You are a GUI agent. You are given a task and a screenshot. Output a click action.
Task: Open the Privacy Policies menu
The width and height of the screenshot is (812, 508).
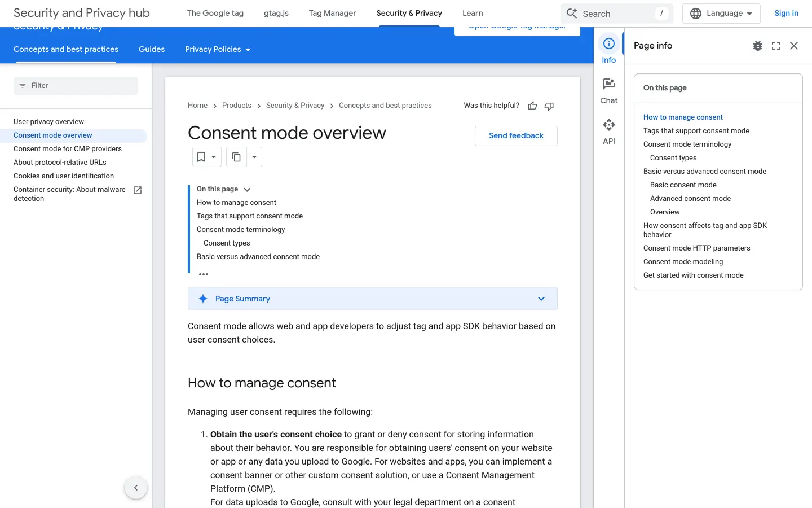(x=218, y=49)
